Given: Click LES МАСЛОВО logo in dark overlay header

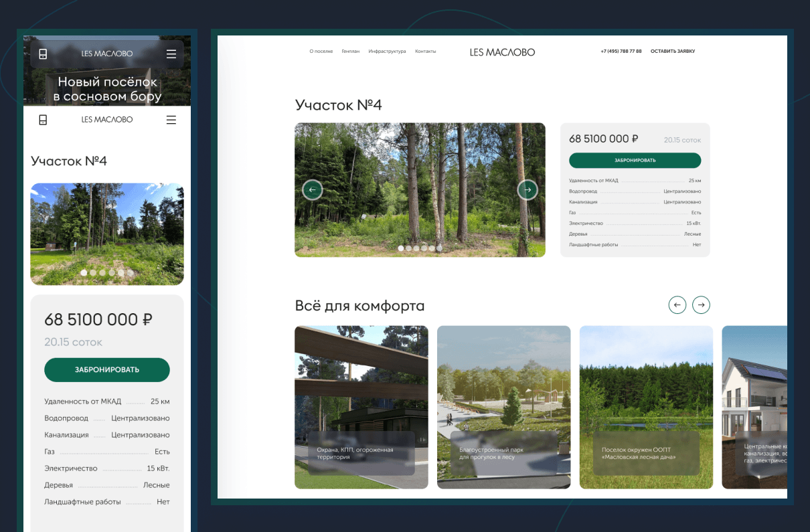Looking at the screenshot, I should coord(107,54).
